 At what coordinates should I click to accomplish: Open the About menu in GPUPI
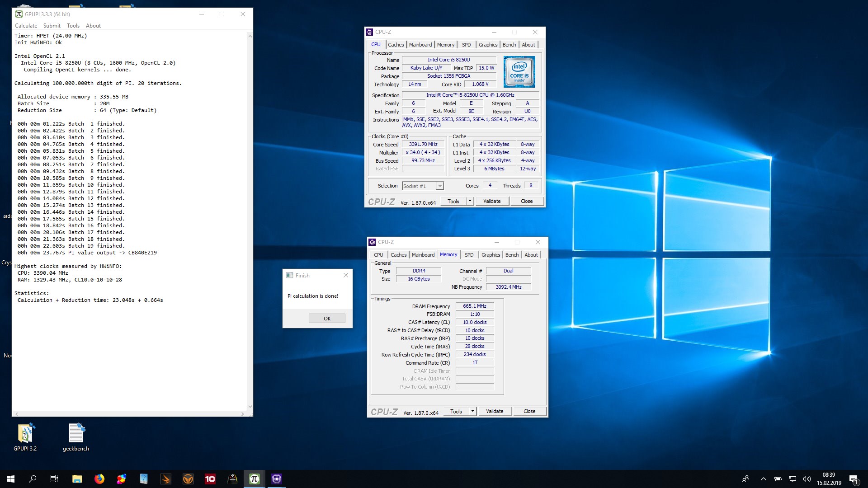pos(93,26)
